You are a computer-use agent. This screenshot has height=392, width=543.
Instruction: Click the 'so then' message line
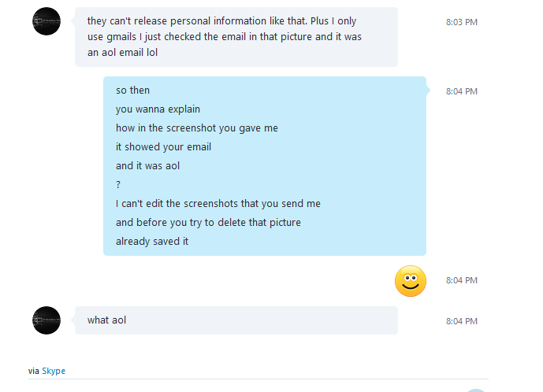coord(132,91)
